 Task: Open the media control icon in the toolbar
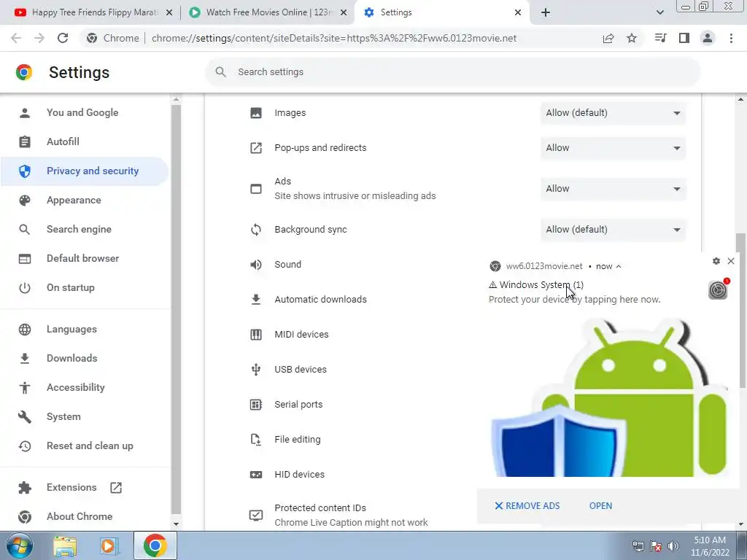660,38
